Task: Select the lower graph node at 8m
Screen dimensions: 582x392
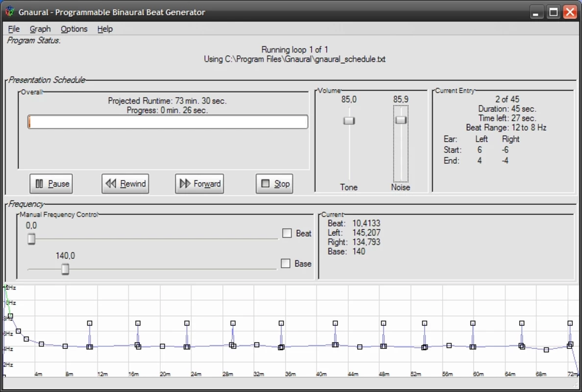Action: tap(65, 346)
